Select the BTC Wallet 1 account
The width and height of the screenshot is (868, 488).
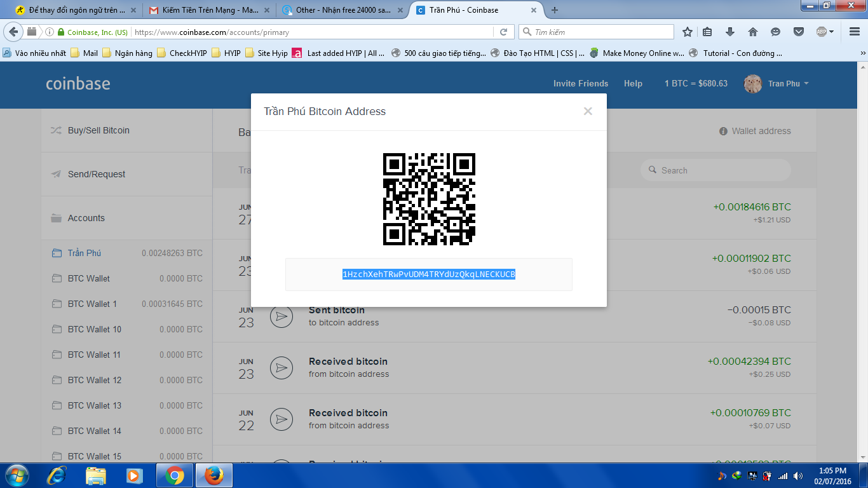click(127, 304)
